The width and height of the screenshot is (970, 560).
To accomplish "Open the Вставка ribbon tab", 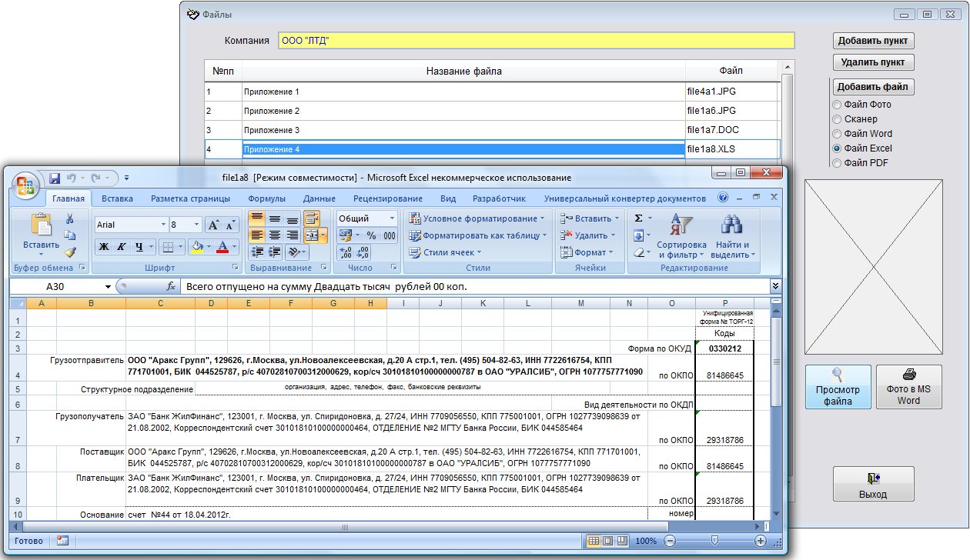I will coord(117,198).
